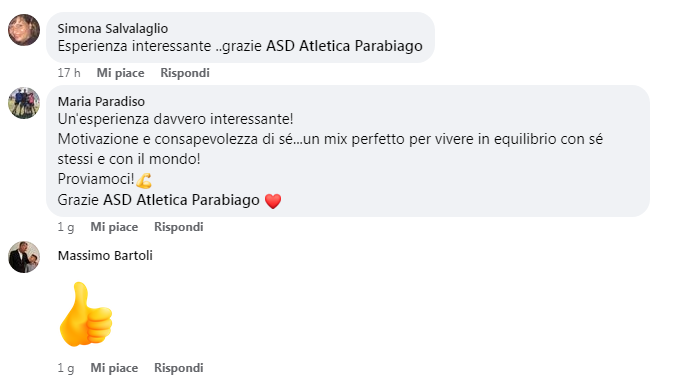
Task: Like Simona Salvalaglio's comment with Mi piace
Action: pyautogui.click(x=120, y=73)
